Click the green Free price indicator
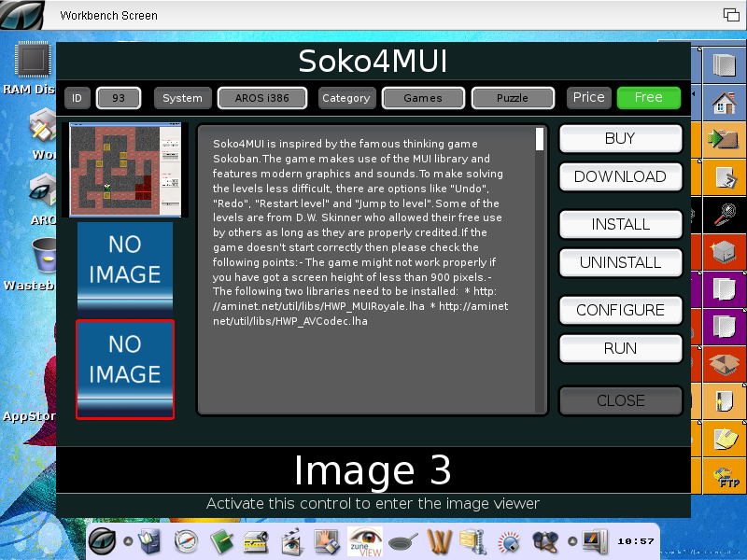747x560 pixels. (648, 98)
